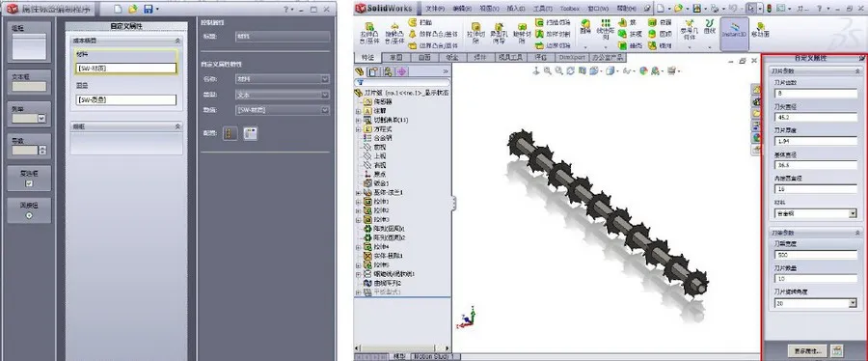Collapse the first group box in Property Tab Builder
The height and width of the screenshot is (361, 868).
click(x=177, y=41)
